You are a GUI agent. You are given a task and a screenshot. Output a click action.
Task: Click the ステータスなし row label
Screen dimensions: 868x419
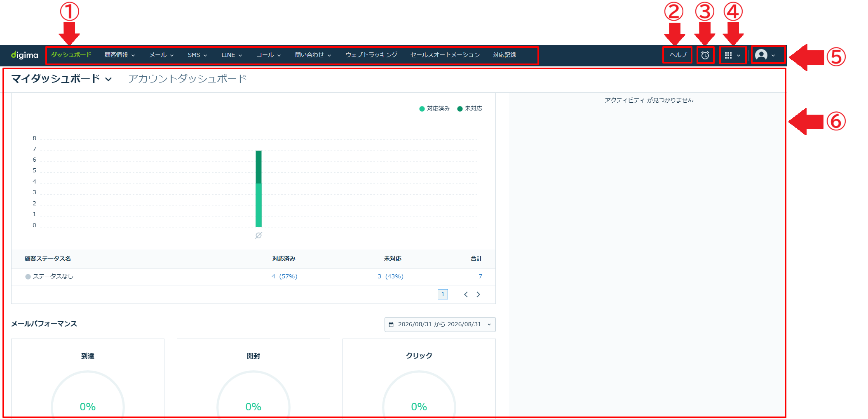[x=53, y=276]
